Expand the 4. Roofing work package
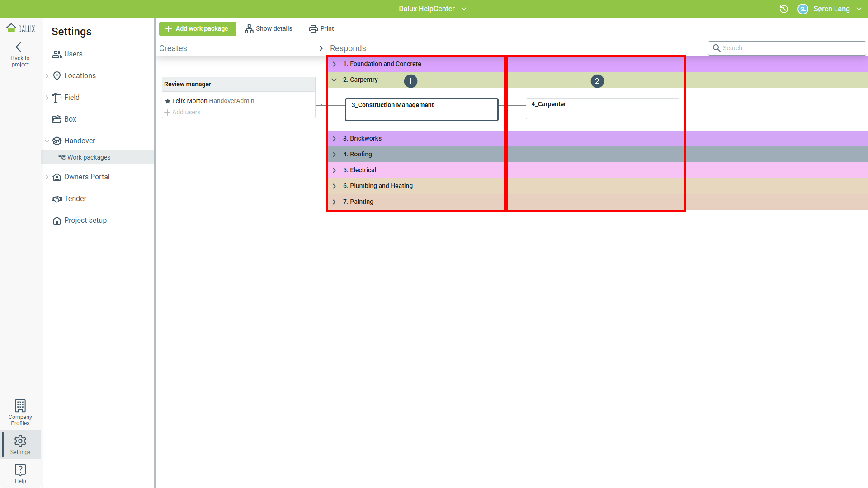Viewport: 868px width, 488px height. tap(334, 155)
